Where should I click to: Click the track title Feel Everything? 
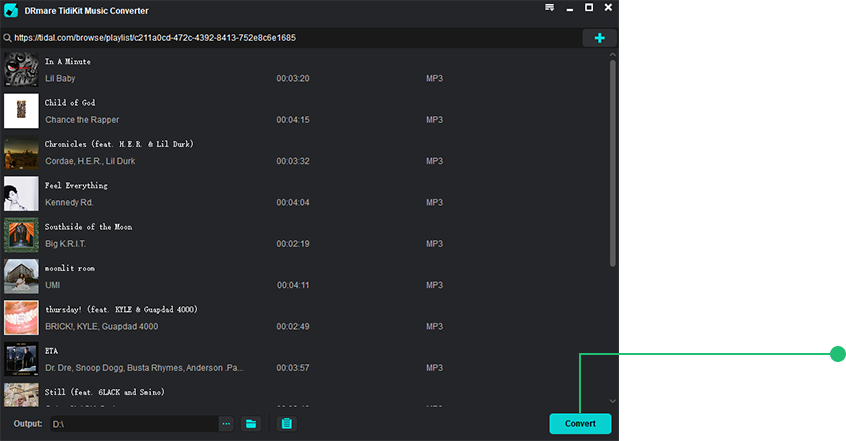[x=76, y=186]
